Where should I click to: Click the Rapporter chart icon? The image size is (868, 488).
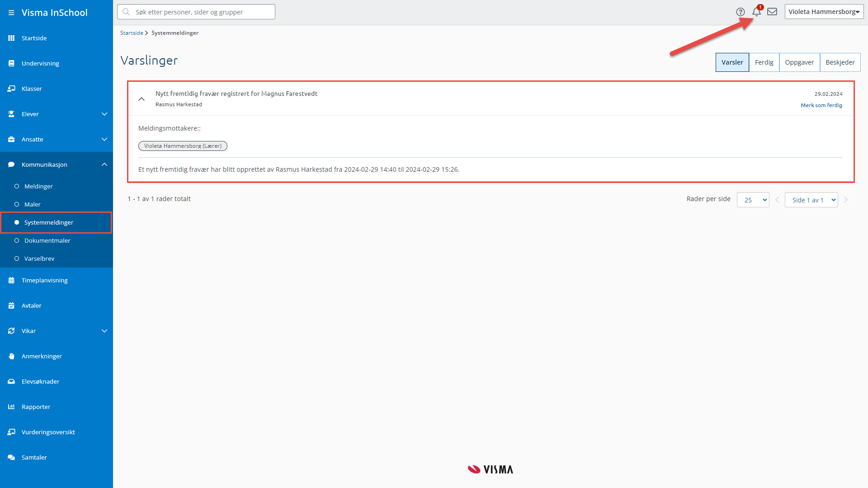tap(11, 407)
